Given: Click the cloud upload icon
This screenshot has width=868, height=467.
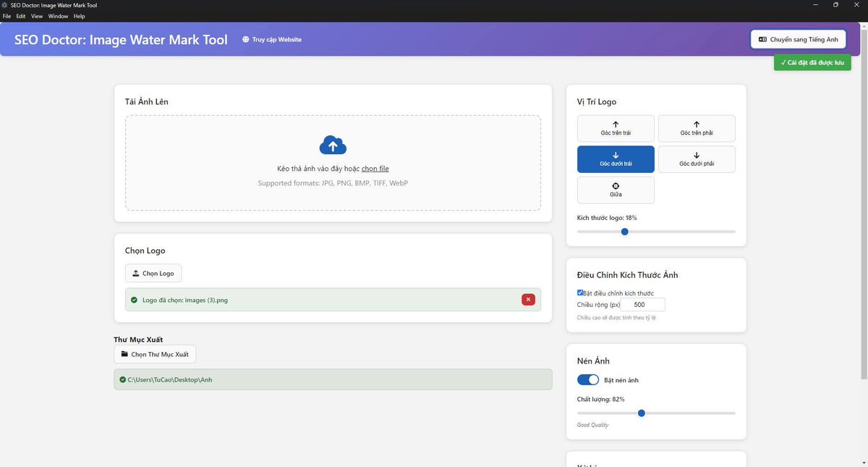Looking at the screenshot, I should tap(333, 146).
